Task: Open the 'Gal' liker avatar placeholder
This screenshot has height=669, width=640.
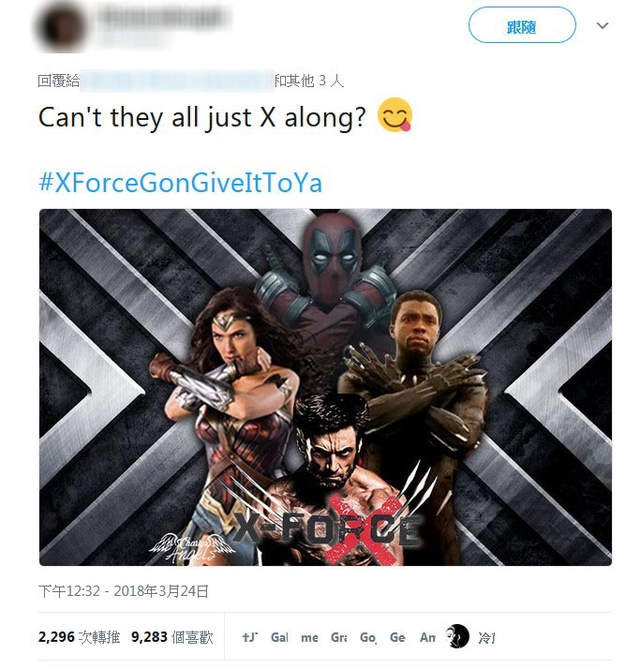Action: (x=279, y=637)
